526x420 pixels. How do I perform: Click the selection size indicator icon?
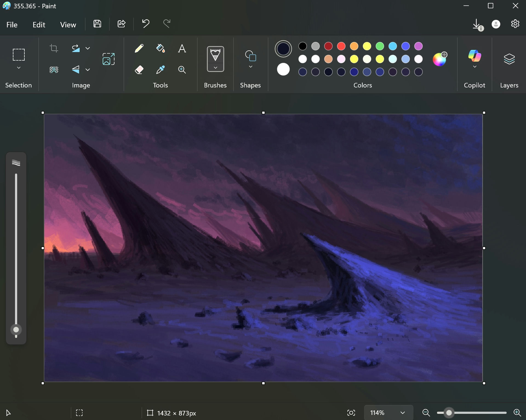(79, 413)
